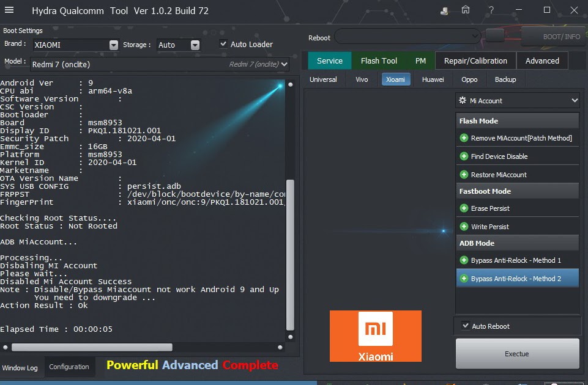Open the Advanced tab
This screenshot has width=588, height=385.
pyautogui.click(x=542, y=61)
